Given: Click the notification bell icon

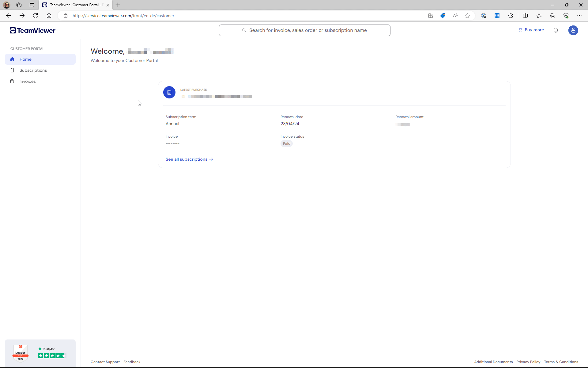Looking at the screenshot, I should point(556,30).
